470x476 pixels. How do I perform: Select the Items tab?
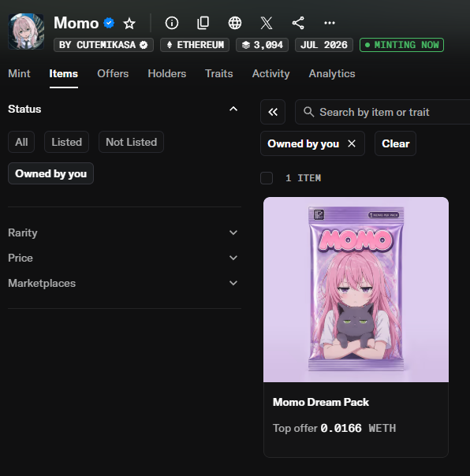click(x=64, y=74)
